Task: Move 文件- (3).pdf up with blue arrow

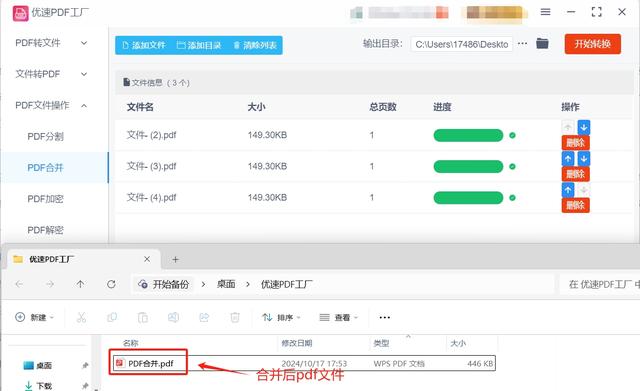Action: [568, 158]
